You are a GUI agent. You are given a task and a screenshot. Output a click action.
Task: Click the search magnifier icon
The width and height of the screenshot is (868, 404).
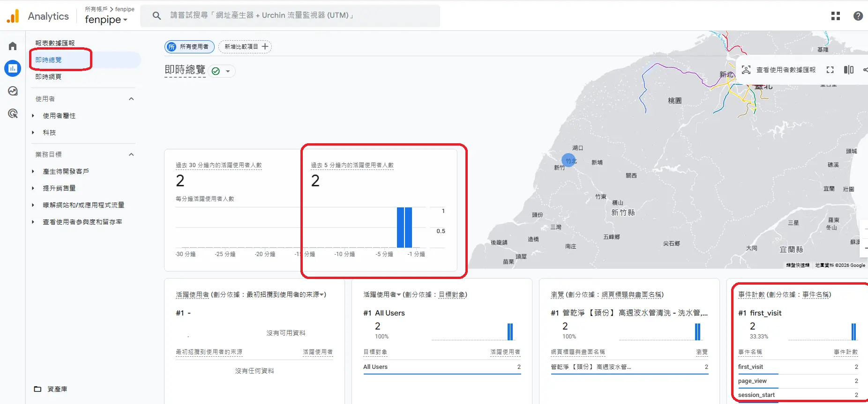tap(157, 16)
